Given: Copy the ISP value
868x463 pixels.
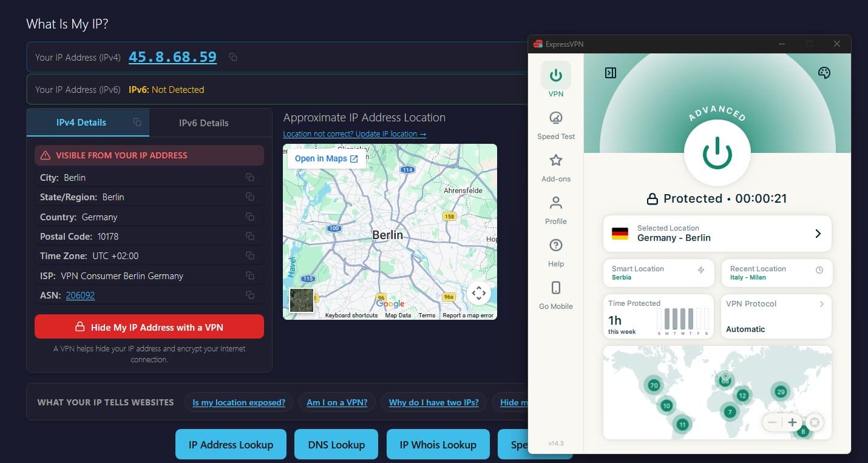Looking at the screenshot, I should (x=249, y=275).
